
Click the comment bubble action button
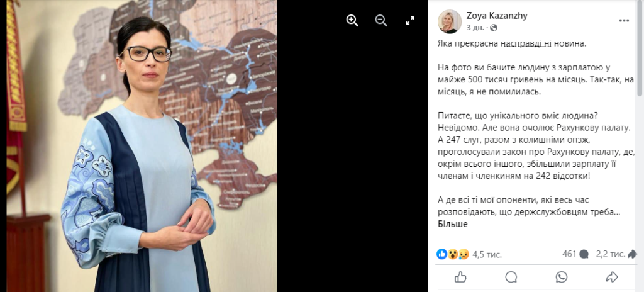coord(511,277)
